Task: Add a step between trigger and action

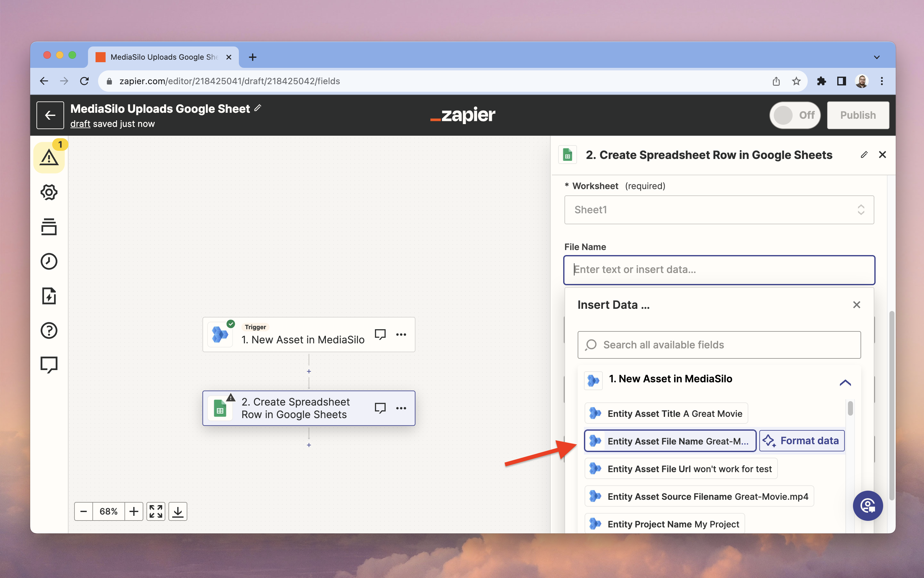Action: [x=309, y=371]
